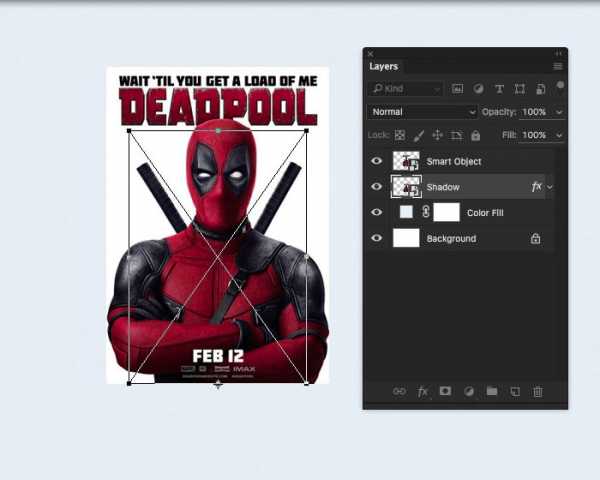
Task: Click the Delete layer trash icon
Action: tap(538, 392)
